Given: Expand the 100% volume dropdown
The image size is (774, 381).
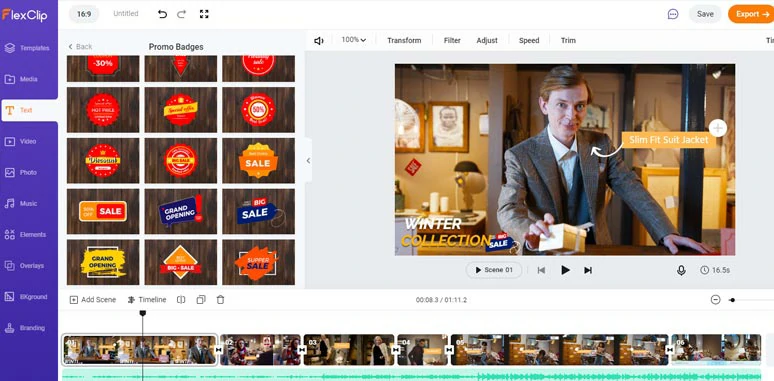Looking at the screenshot, I should (354, 40).
